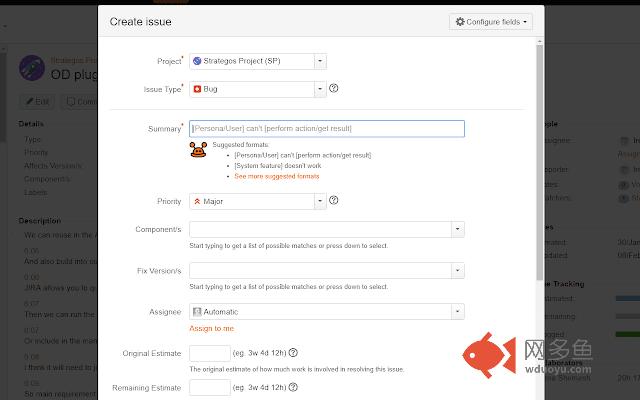Select the Project field text box
This screenshot has width=640, height=400.
click(x=252, y=61)
